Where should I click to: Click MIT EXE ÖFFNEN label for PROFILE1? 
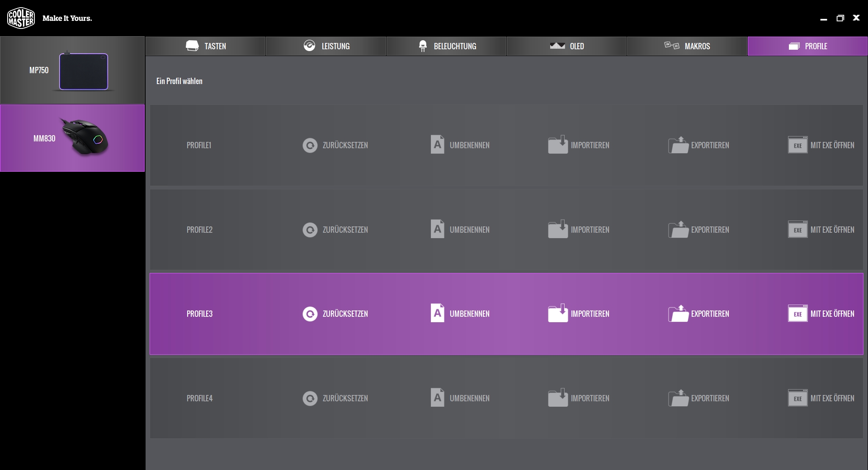(832, 145)
